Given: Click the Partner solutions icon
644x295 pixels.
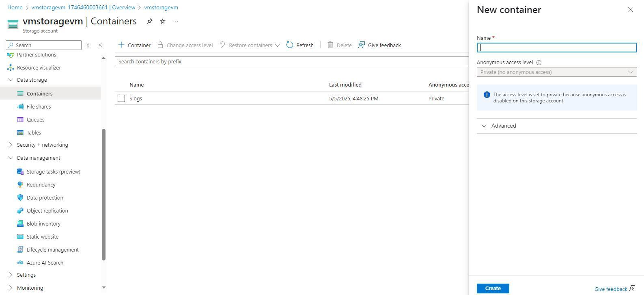Looking at the screenshot, I should [11, 54].
